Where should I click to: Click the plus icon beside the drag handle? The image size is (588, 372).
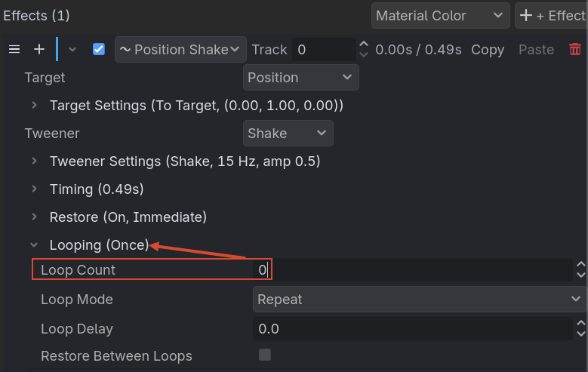point(39,49)
